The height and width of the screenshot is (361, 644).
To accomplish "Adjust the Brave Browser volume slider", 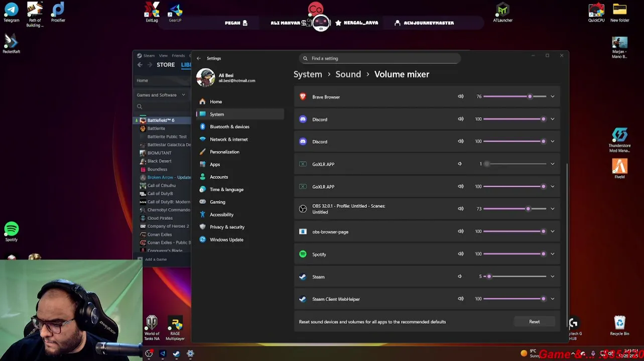I will [x=514, y=96].
